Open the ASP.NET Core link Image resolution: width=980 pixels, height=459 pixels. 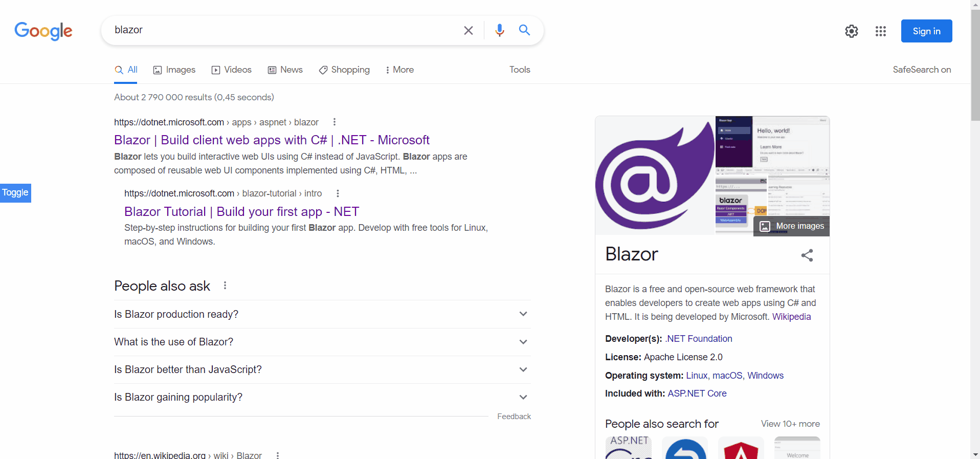click(697, 394)
